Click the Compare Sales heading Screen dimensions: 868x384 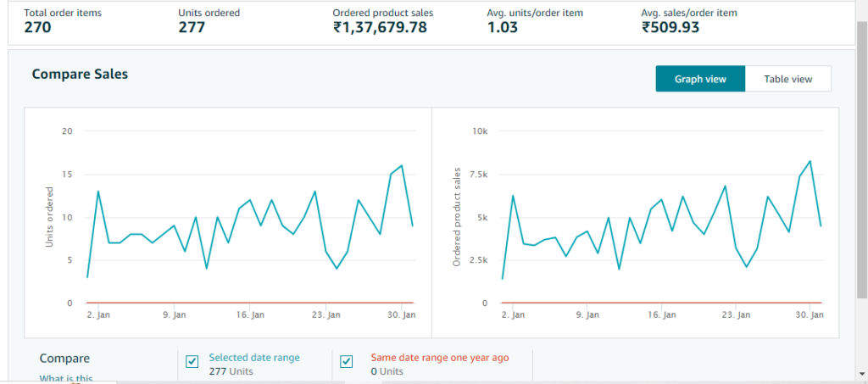pos(80,75)
